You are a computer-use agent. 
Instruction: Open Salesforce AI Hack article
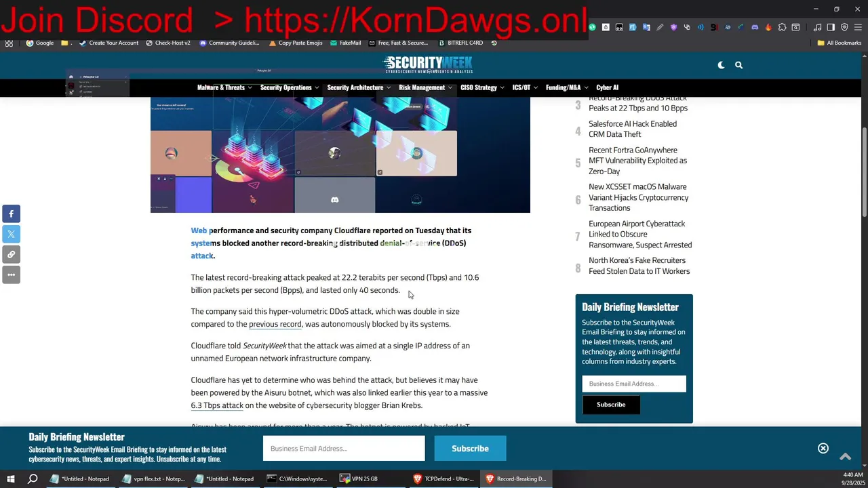[x=633, y=129]
